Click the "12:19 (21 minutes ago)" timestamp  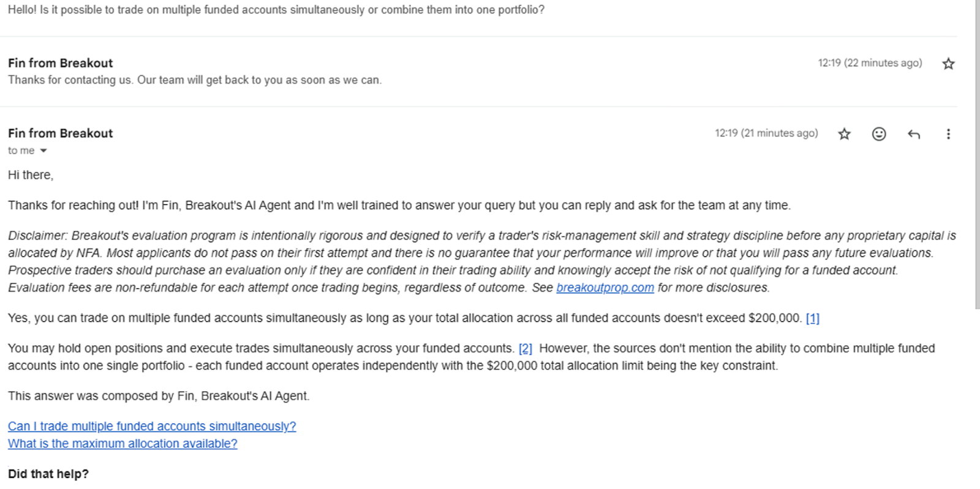(x=766, y=133)
